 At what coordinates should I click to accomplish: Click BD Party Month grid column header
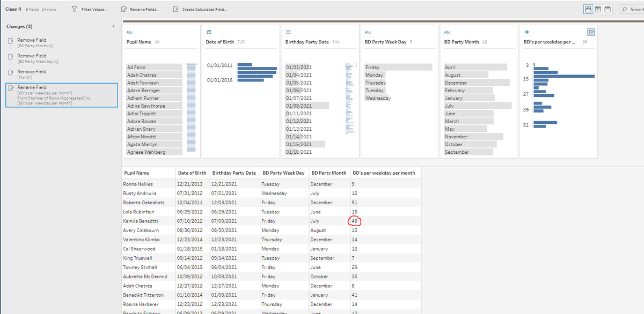click(x=329, y=173)
